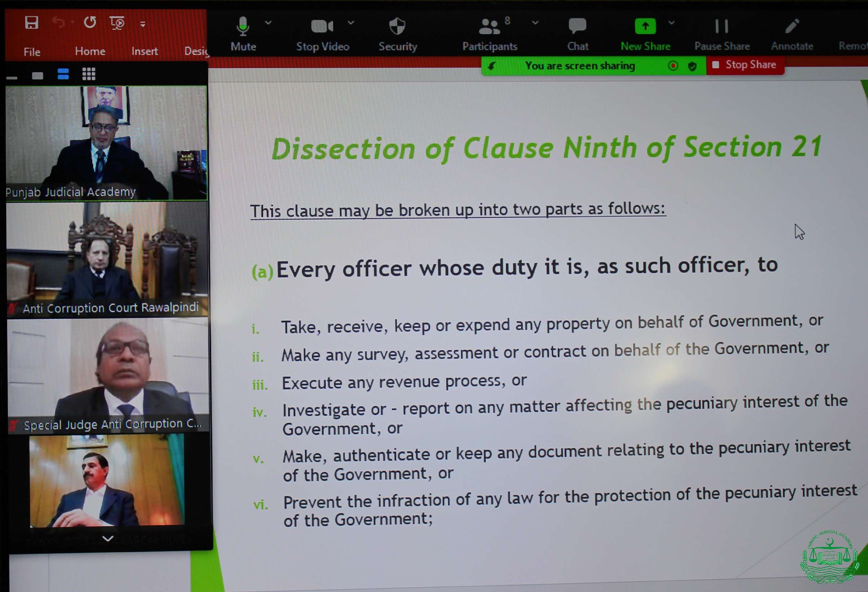Image resolution: width=868 pixels, height=592 pixels.
Task: Expand audio options arrow next to Mute
Action: click(x=268, y=23)
